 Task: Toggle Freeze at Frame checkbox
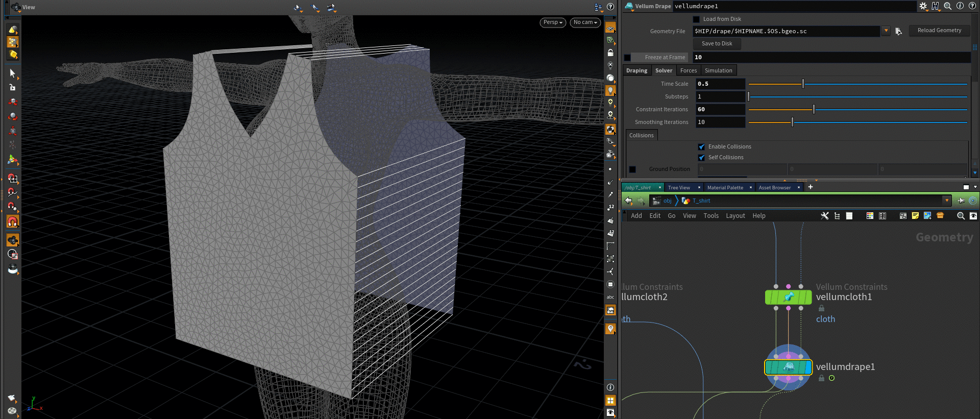(x=627, y=58)
